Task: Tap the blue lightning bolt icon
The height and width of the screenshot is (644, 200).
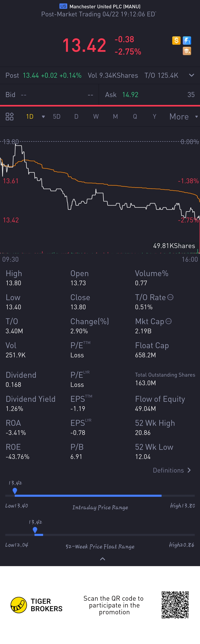Action: (187, 40)
